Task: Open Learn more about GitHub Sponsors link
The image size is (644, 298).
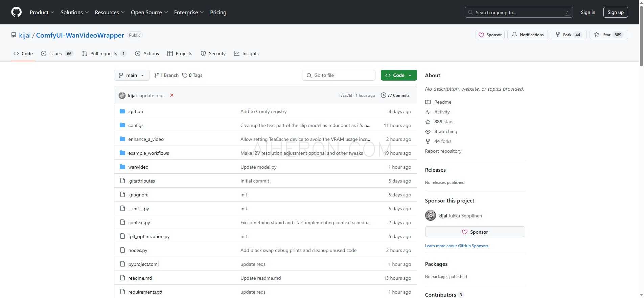Action: 457,246
